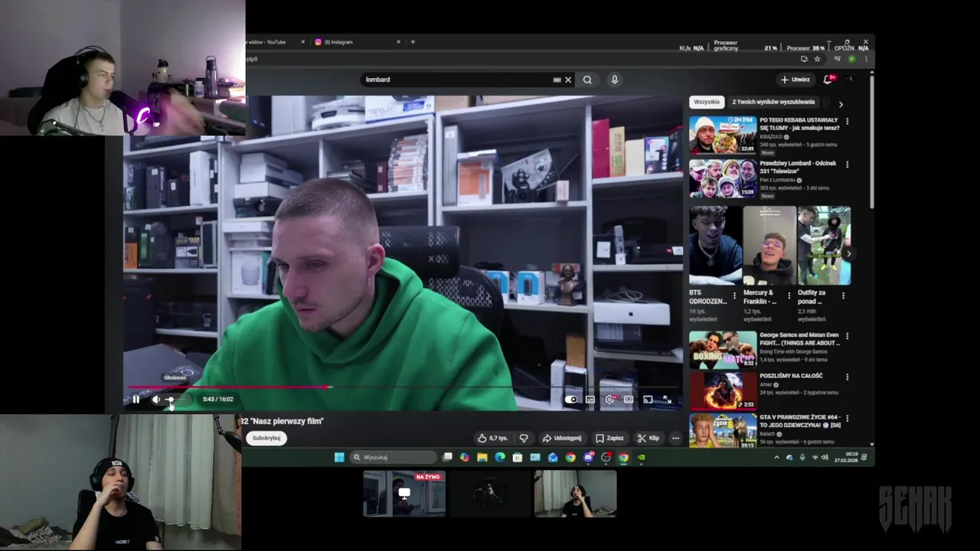980x551 pixels.
Task: Open the Mercury & Franklin short
Action: point(769,246)
